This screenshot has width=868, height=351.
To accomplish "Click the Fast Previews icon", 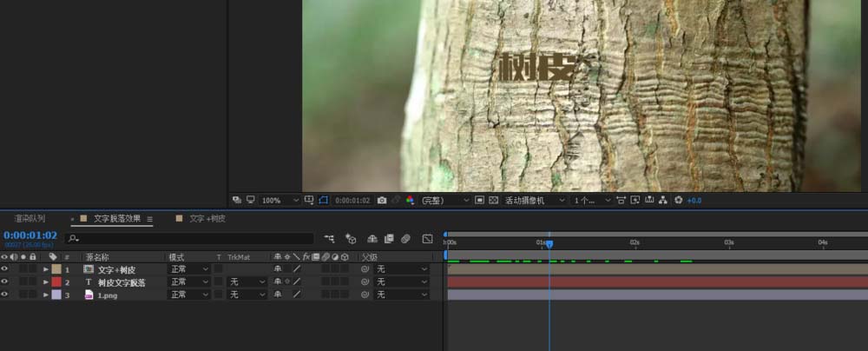I will [635, 200].
